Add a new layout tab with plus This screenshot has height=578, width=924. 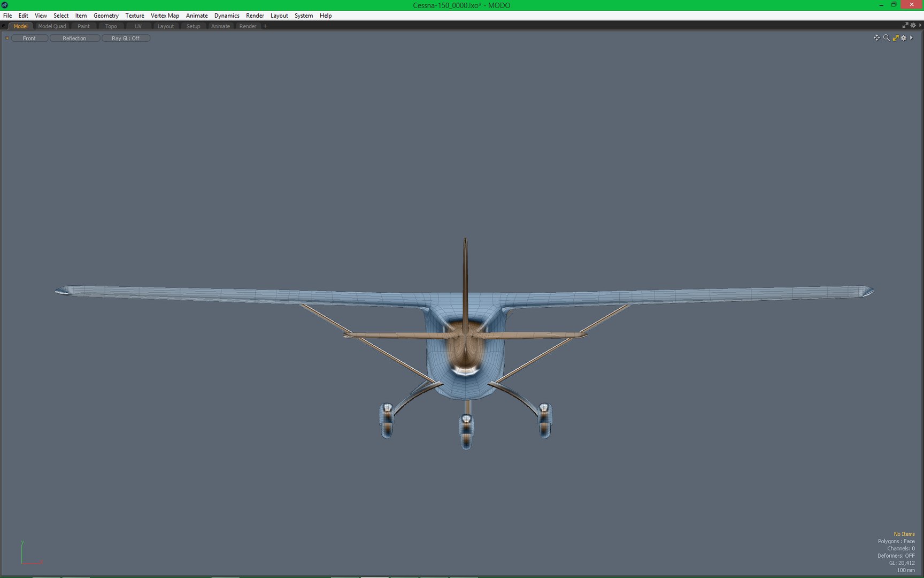[265, 26]
